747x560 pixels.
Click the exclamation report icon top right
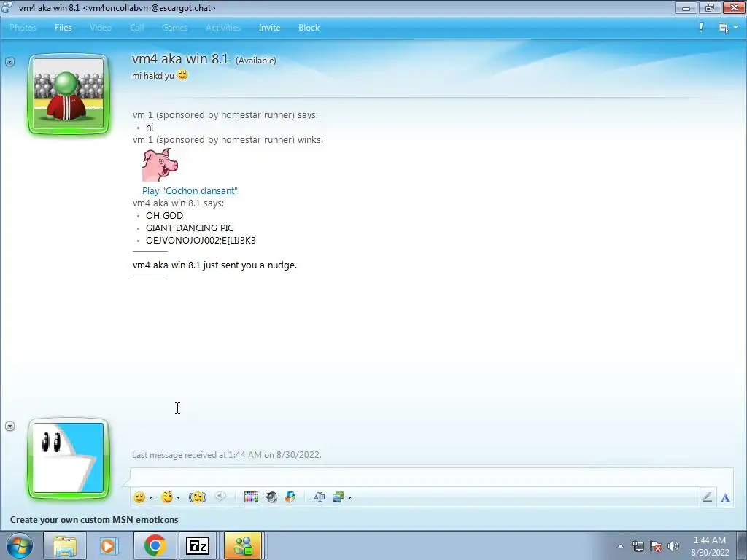click(x=701, y=27)
